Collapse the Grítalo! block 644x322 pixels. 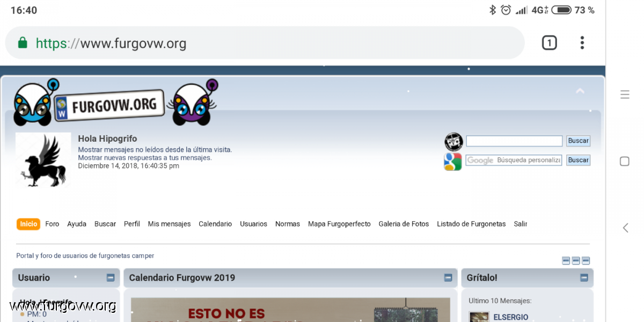tap(584, 277)
